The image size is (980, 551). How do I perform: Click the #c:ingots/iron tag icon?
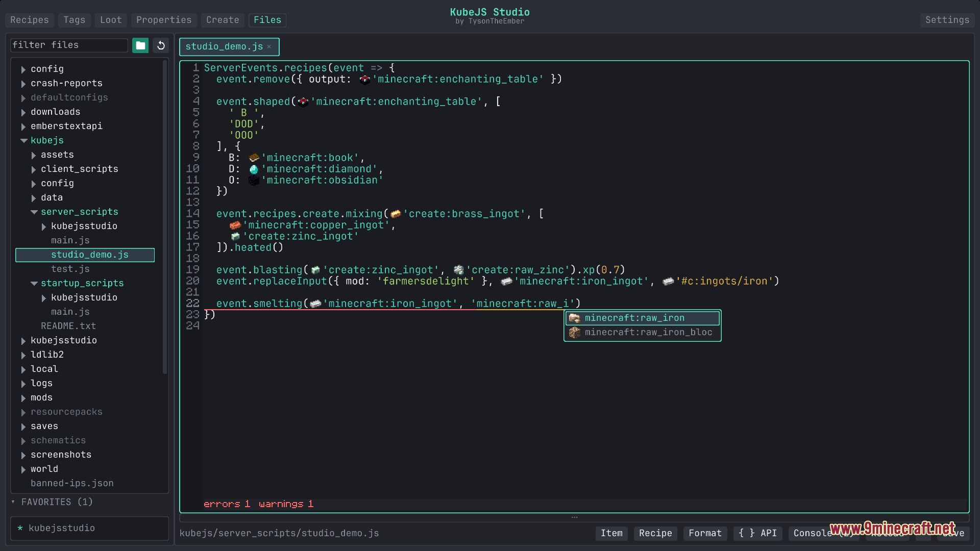coord(668,281)
